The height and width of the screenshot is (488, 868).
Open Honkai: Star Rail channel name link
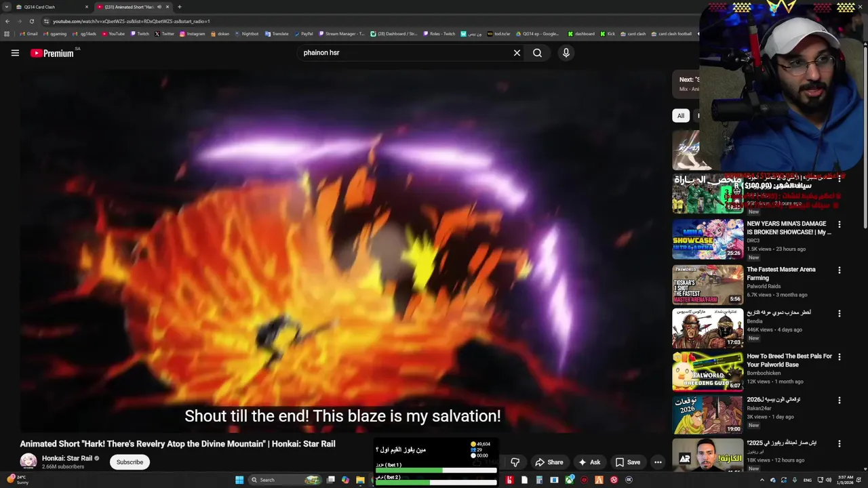[67, 458]
